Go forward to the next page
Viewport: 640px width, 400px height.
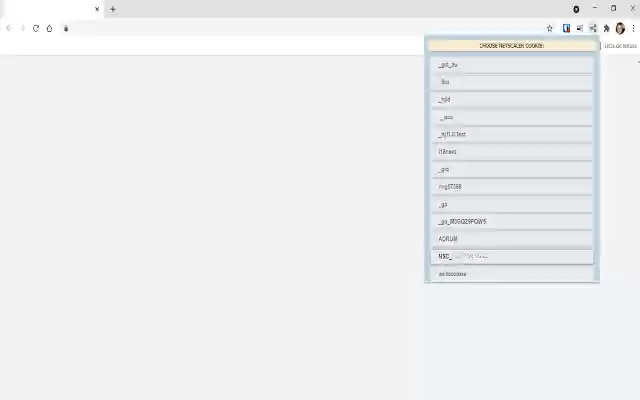click(23, 28)
